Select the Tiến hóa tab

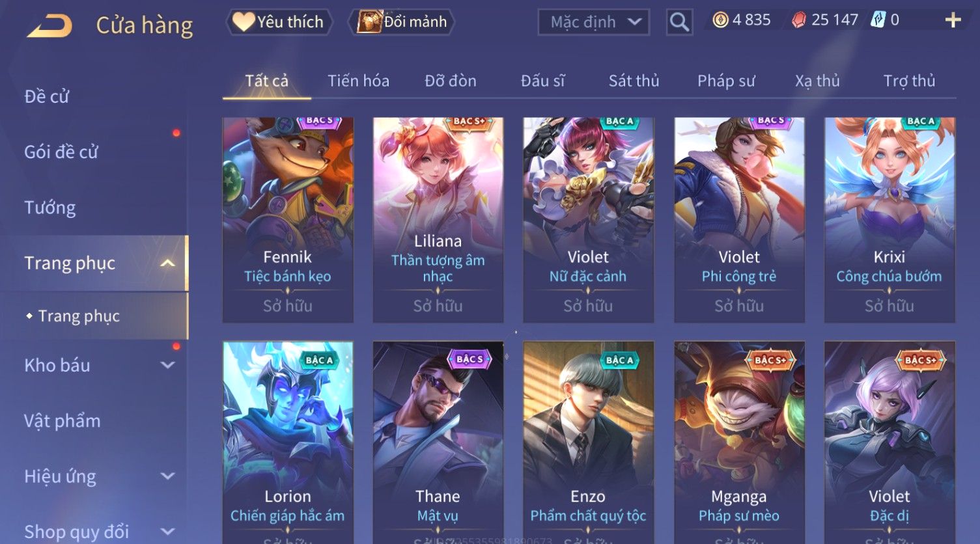(x=358, y=81)
